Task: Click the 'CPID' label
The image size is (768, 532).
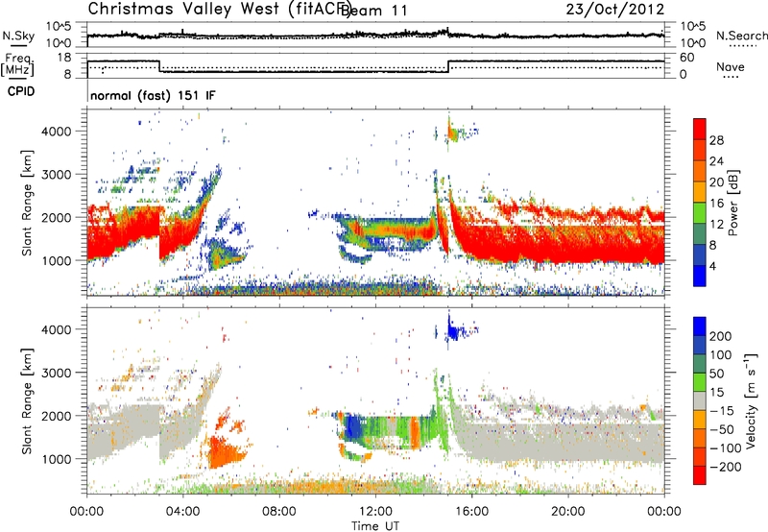Action: coord(21,91)
